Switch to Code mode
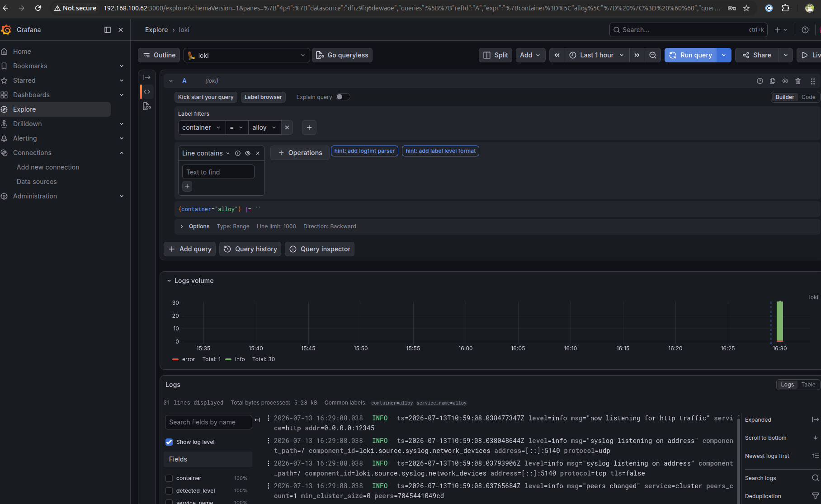This screenshot has width=821, height=504. coord(808,97)
